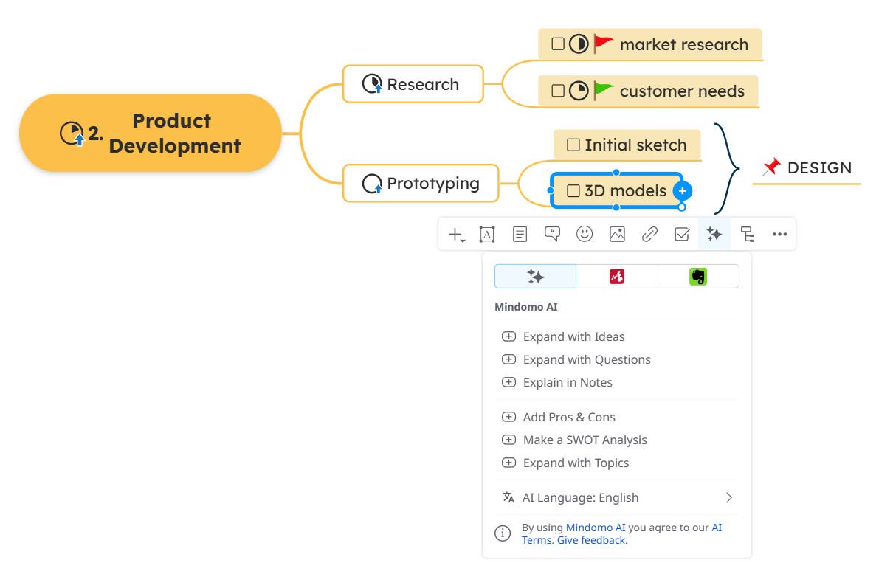Select Make a SWOT Analysis
Image resolution: width=893 pixels, height=588 pixels.
coord(585,440)
